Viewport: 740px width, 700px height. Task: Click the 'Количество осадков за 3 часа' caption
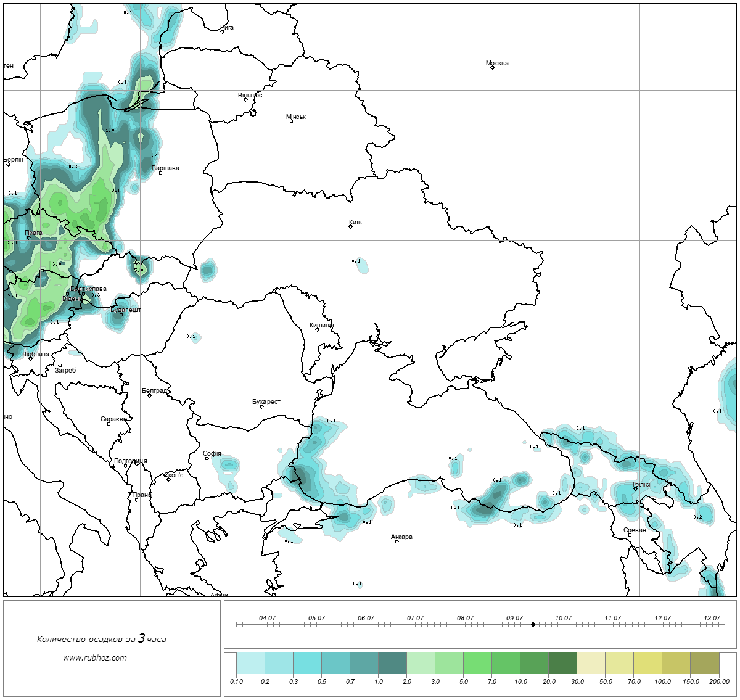click(x=101, y=639)
